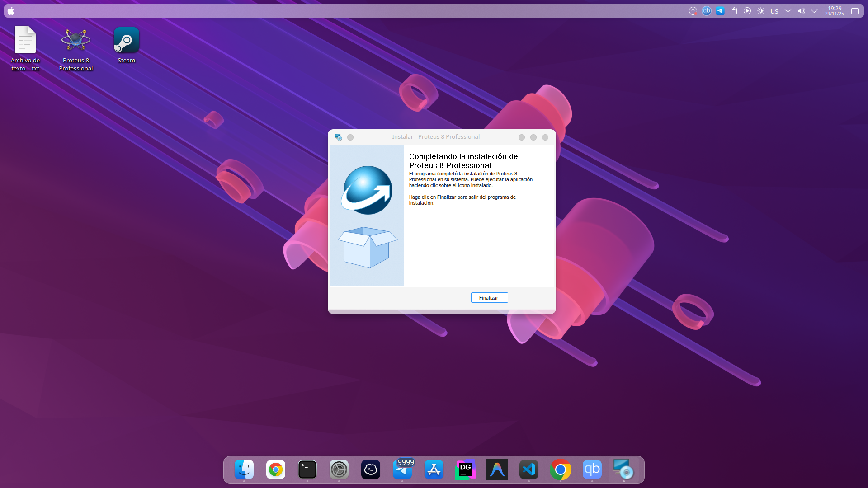Open the App Store dock icon

pos(434,470)
